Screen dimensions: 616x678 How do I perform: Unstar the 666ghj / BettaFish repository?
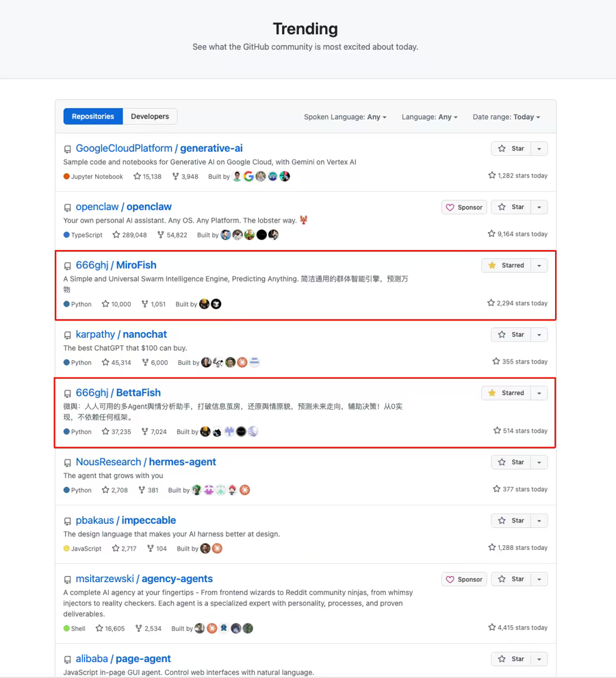tap(506, 393)
